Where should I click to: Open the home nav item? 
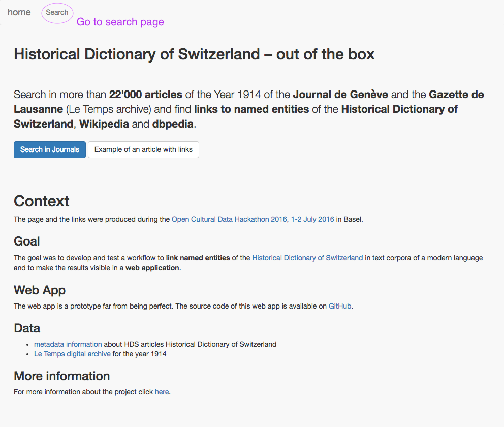[x=19, y=12]
